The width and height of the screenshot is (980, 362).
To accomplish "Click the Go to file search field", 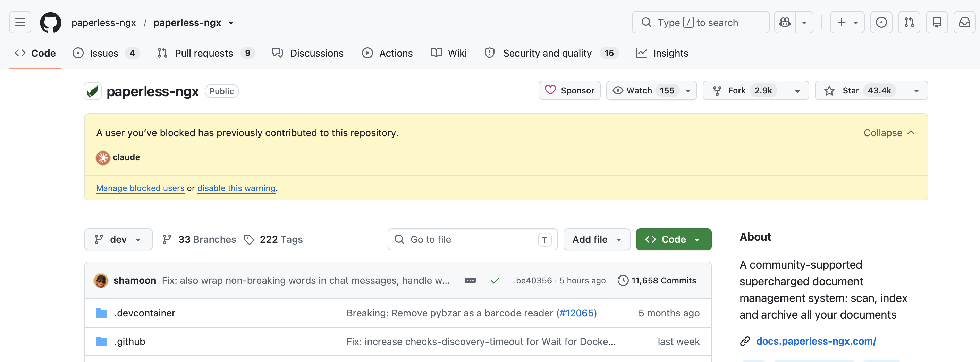I will pyautogui.click(x=473, y=239).
